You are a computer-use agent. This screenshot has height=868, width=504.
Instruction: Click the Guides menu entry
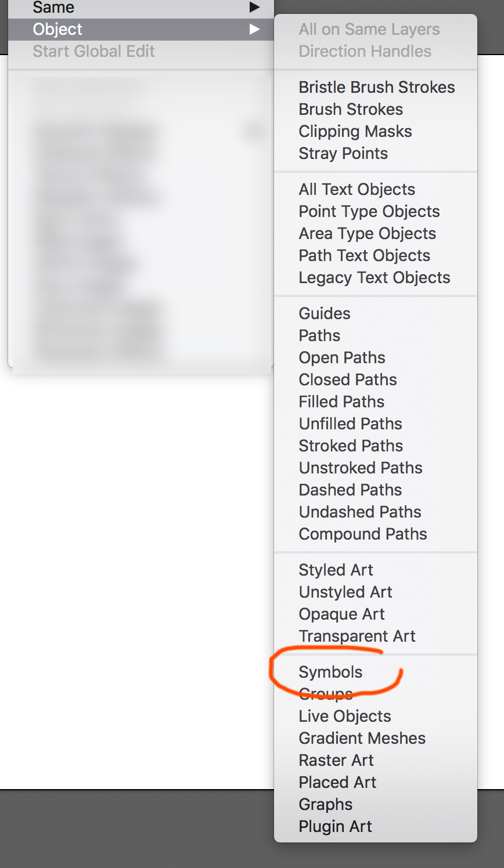point(325,313)
